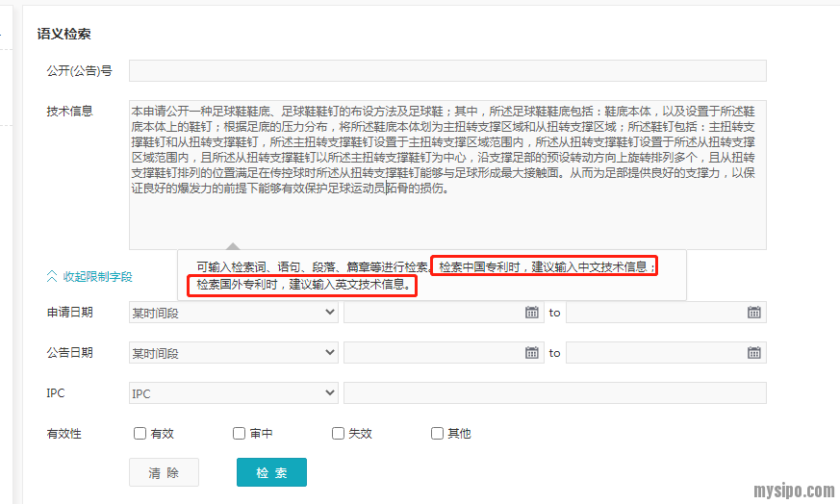Open calendar icon for 申请日期 start date
The height and width of the screenshot is (504, 840).
(531, 313)
